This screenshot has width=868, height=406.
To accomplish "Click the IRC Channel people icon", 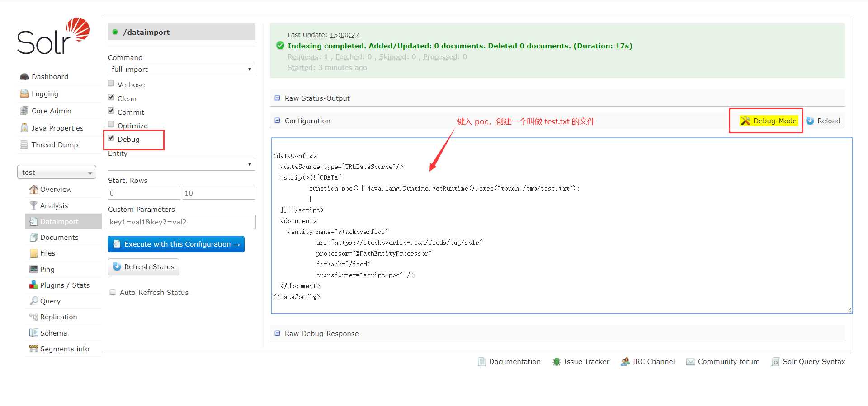I will (625, 362).
